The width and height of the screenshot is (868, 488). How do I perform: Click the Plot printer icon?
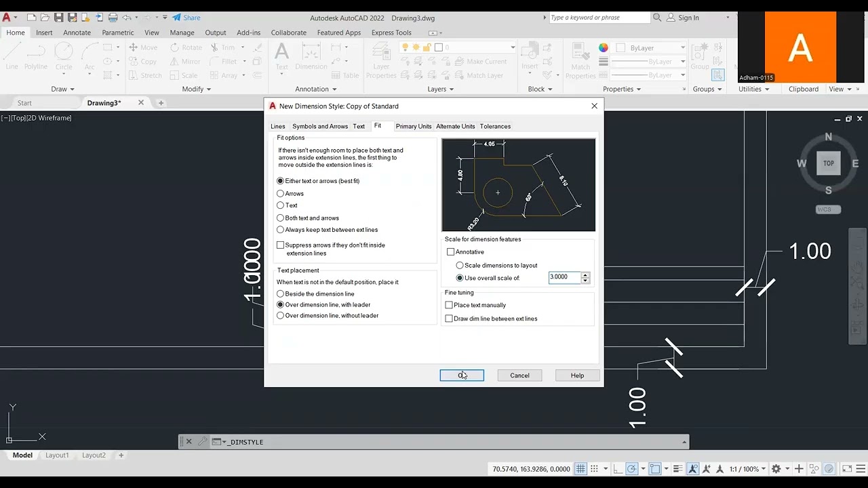[x=112, y=18]
